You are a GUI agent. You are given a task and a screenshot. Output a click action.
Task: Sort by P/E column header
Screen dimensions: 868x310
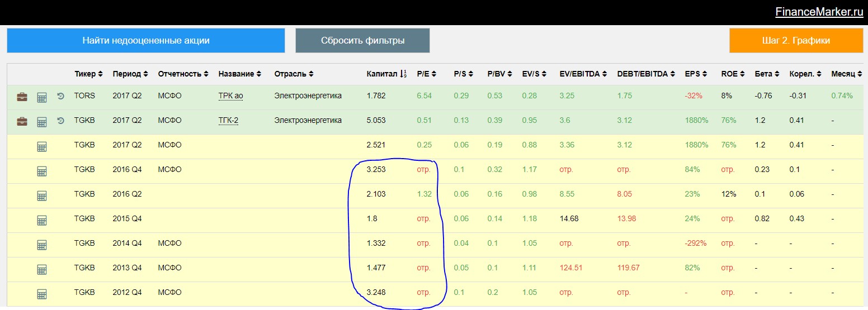tap(426, 74)
